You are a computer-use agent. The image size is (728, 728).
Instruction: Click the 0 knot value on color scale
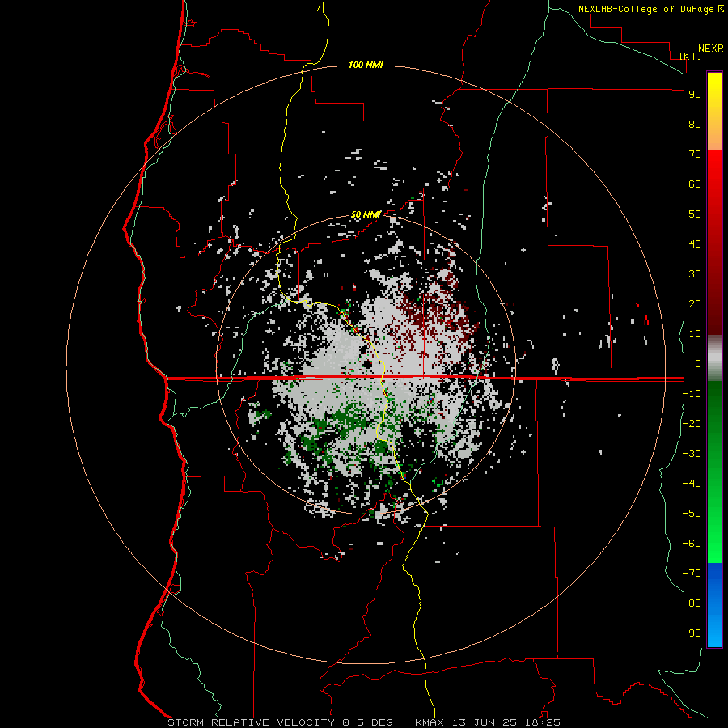(698, 363)
